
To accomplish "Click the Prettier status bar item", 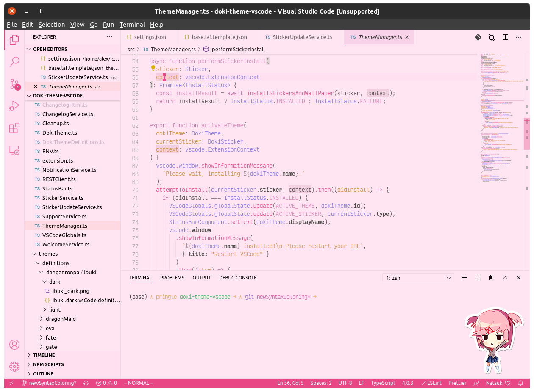I will tap(457, 383).
